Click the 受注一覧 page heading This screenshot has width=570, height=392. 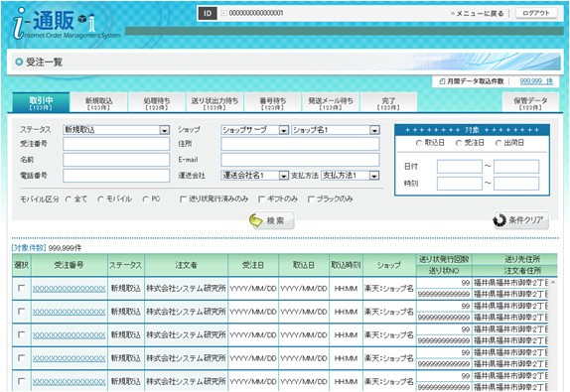44,63
